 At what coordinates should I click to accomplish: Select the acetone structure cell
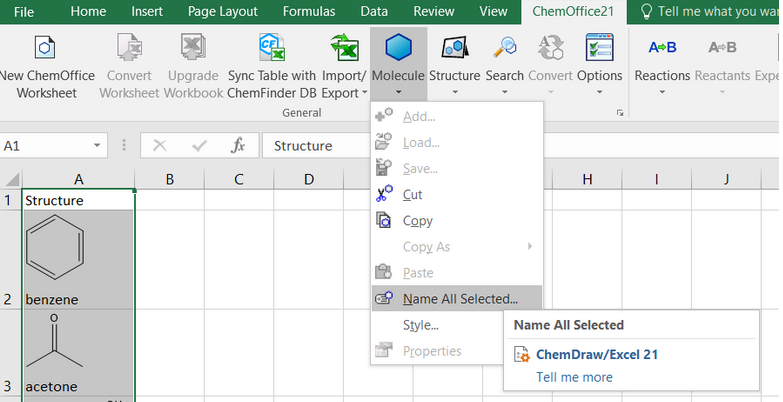pyautogui.click(x=78, y=353)
